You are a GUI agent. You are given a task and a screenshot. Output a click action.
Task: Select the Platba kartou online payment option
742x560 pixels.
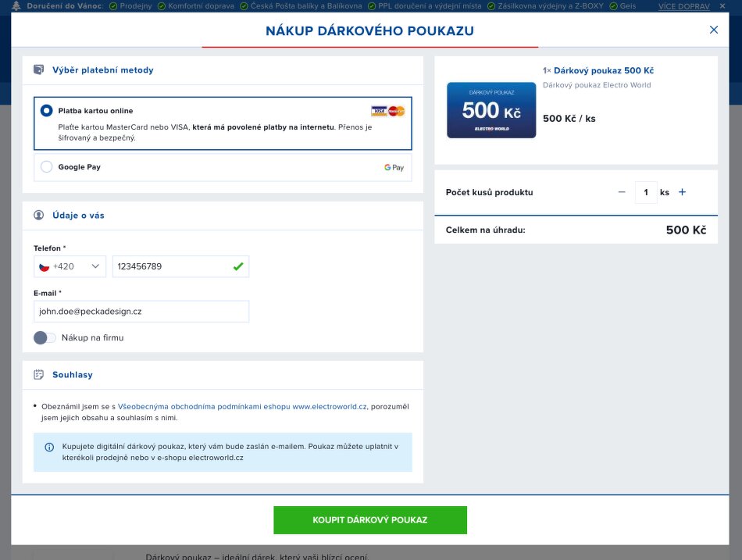point(46,110)
